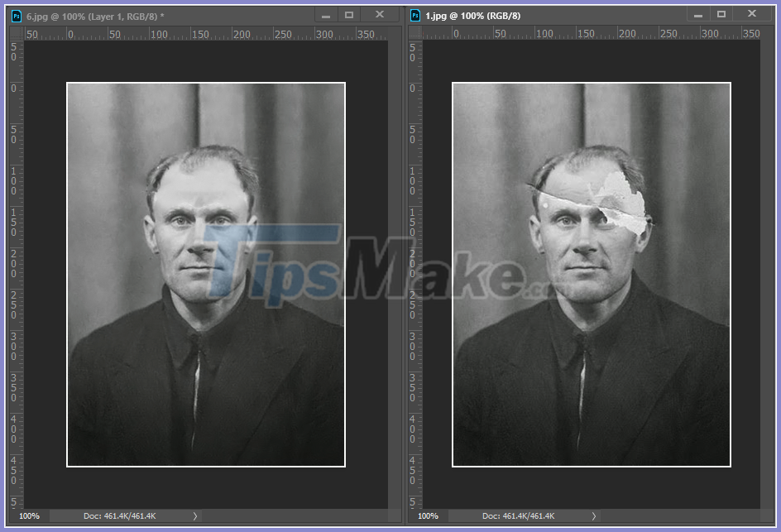Open status bar options chevron on 6.jpg window
This screenshot has width=781, height=532.
tap(194, 515)
